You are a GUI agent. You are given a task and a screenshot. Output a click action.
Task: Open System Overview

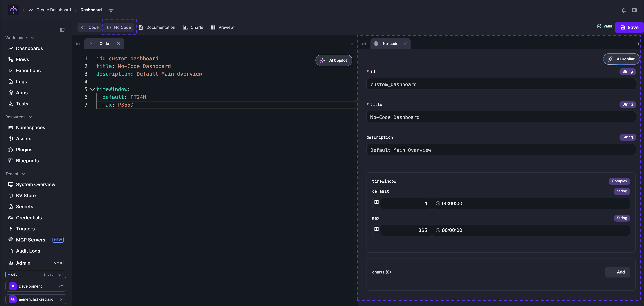coord(36,185)
